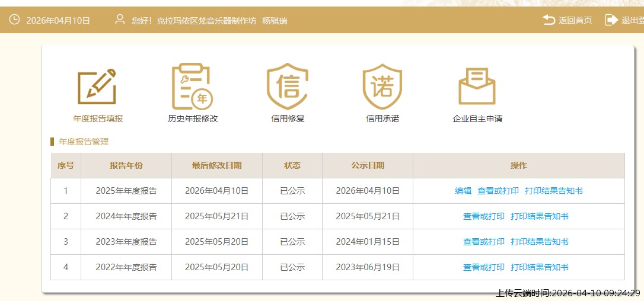This screenshot has height=301, width=644.
Task: Open the 信用承诺 shield icon
Action: tap(382, 87)
